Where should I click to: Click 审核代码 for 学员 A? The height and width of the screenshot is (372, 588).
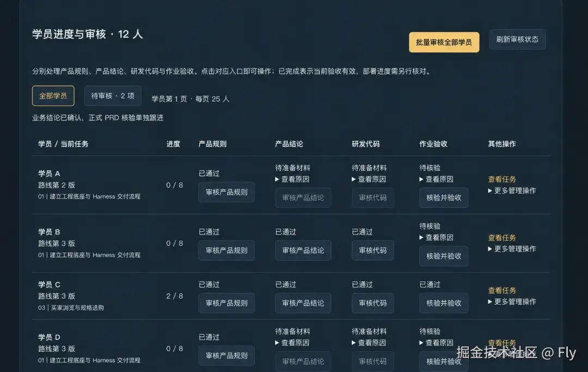tap(373, 197)
